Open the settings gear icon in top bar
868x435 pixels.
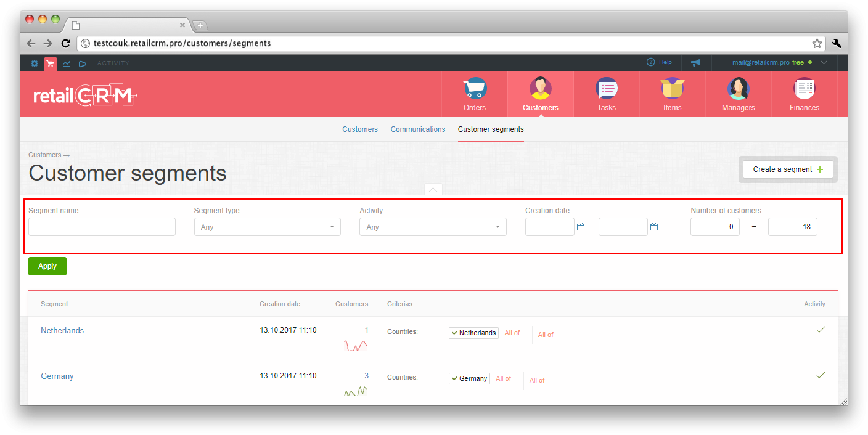click(35, 63)
